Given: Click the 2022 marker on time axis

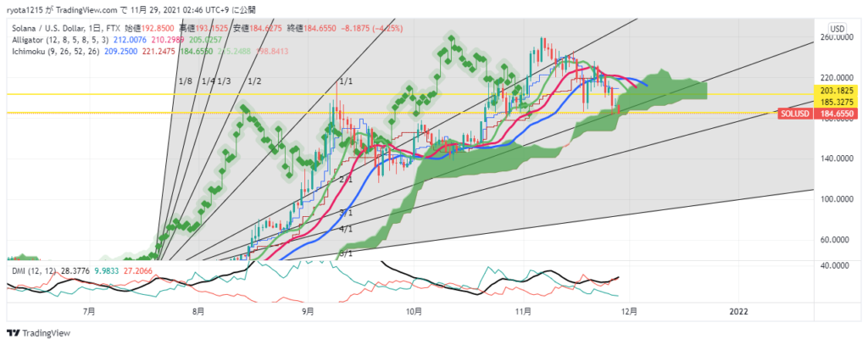Looking at the screenshot, I should (738, 312).
